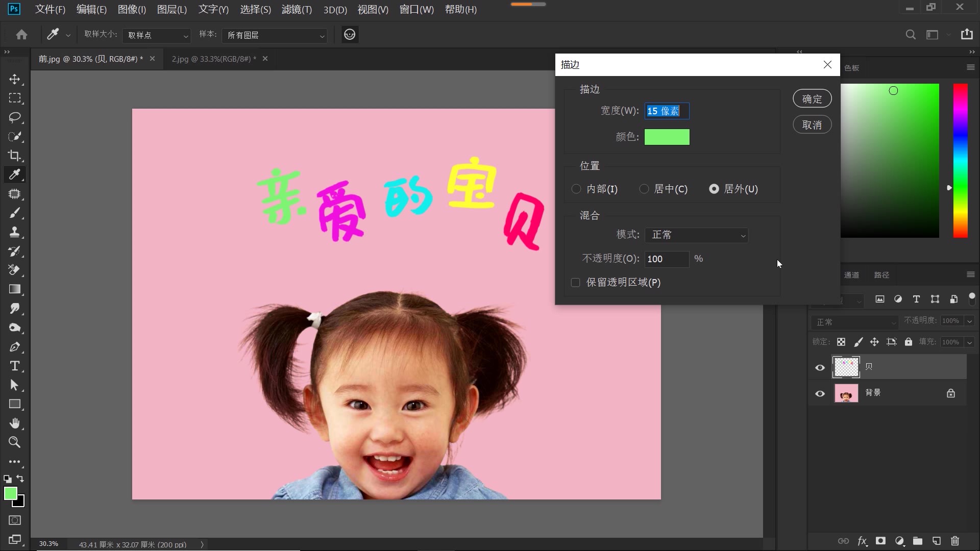980x551 pixels.
Task: Select the Crop tool
Action: [15, 156]
